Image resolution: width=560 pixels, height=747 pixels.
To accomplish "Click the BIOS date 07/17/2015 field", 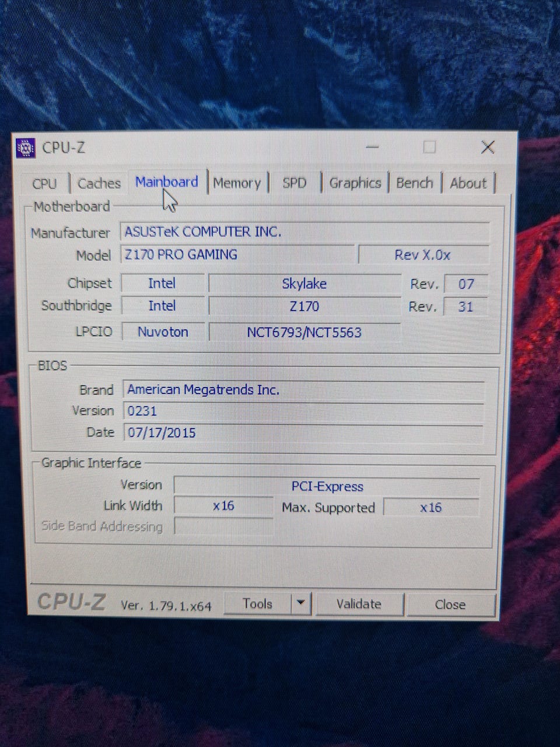I will tap(303, 433).
